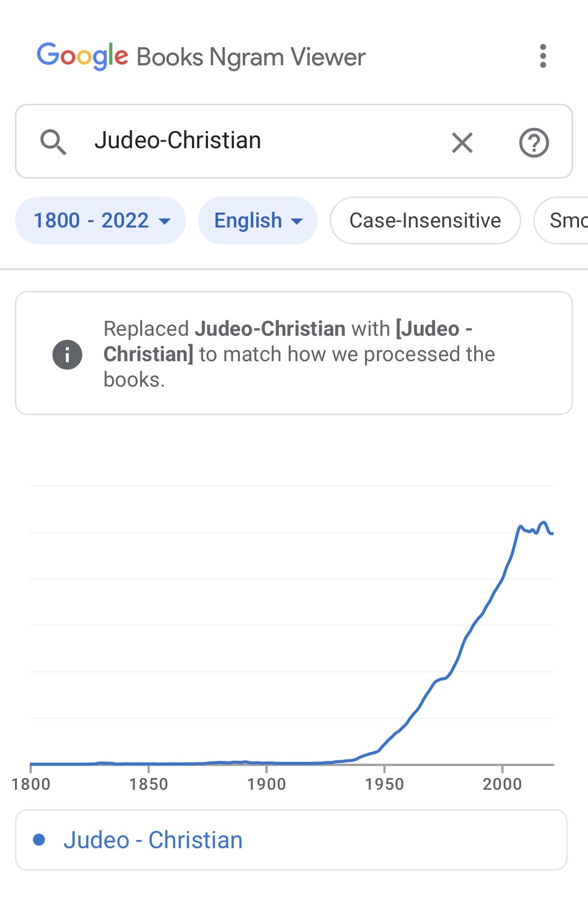
Task: Click the search magnifier icon
Action: tap(53, 142)
